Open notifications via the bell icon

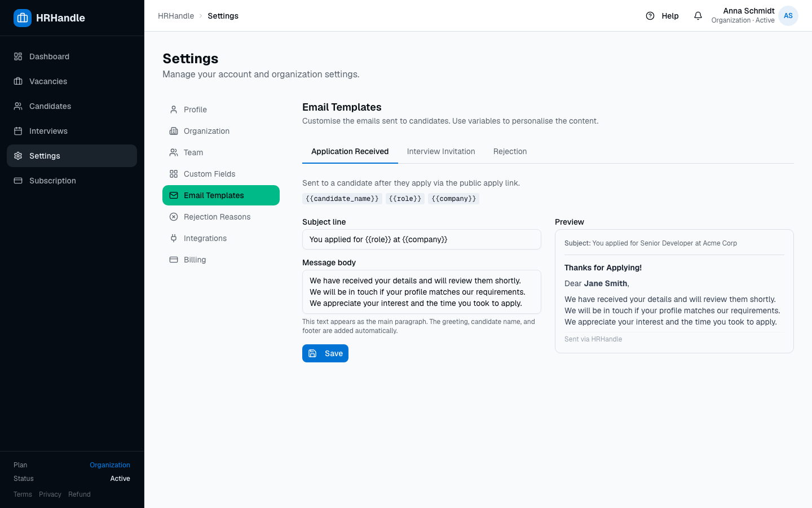tap(698, 16)
